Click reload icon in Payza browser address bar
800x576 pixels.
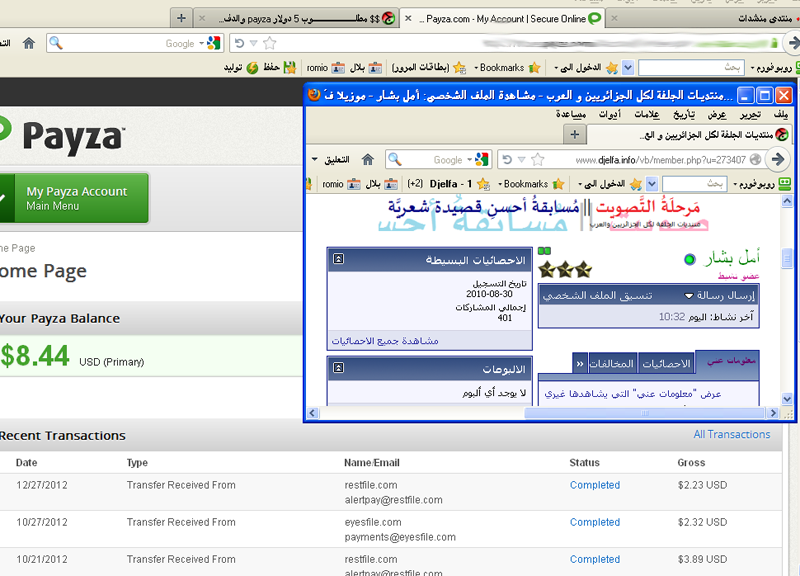pos(239,43)
